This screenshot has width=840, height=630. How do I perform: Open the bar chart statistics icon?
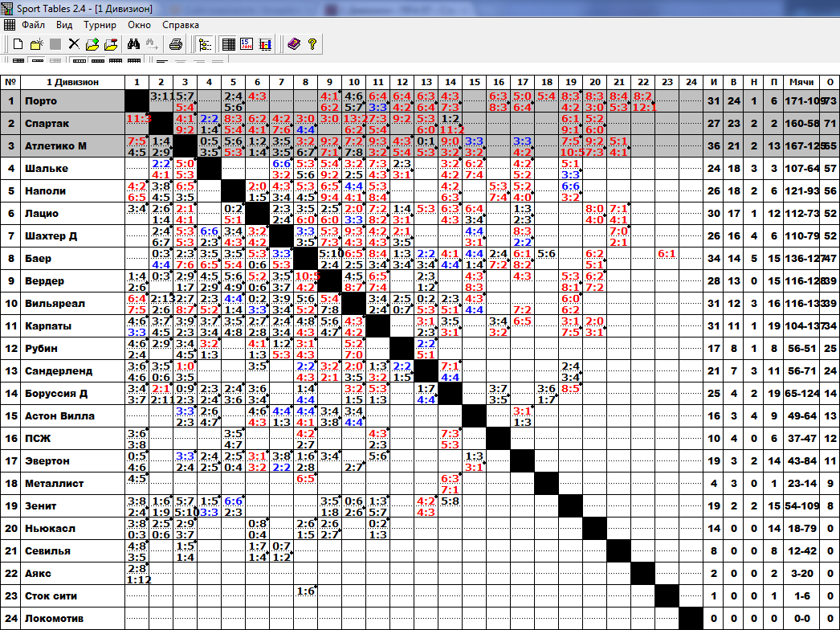265,44
